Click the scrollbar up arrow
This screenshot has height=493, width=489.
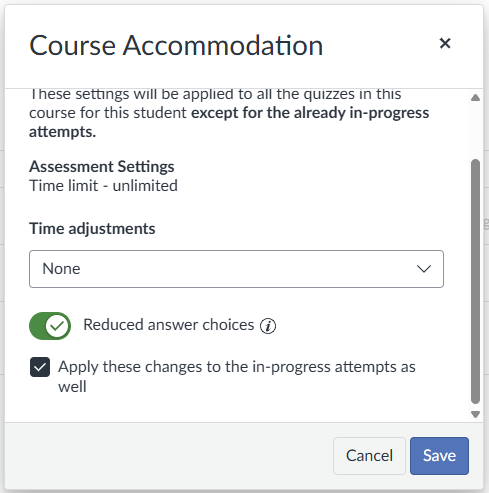(475, 98)
